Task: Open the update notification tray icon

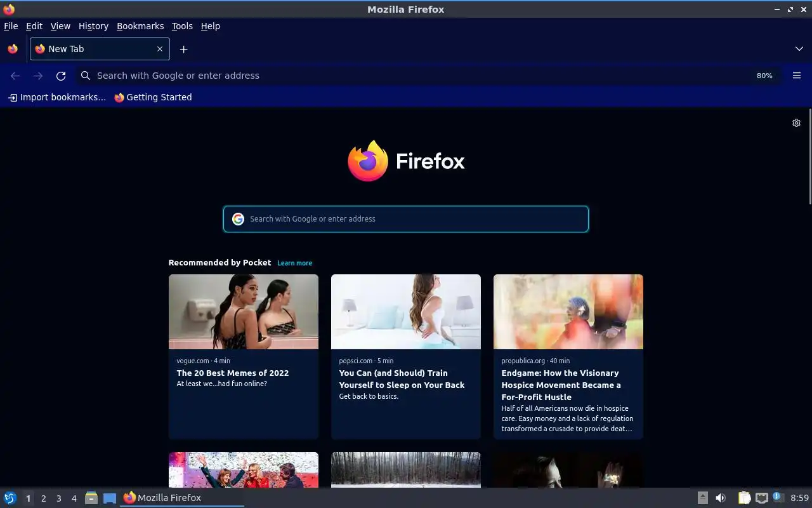Action: click(778, 498)
